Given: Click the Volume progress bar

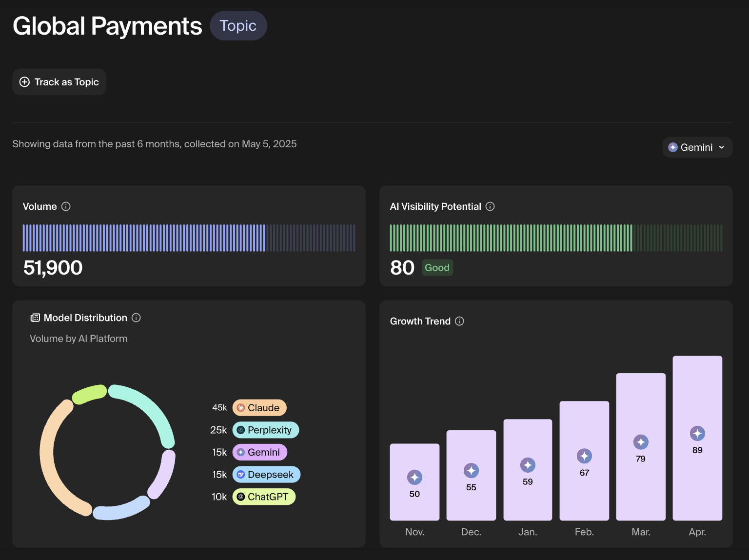Looking at the screenshot, I should coord(189,238).
